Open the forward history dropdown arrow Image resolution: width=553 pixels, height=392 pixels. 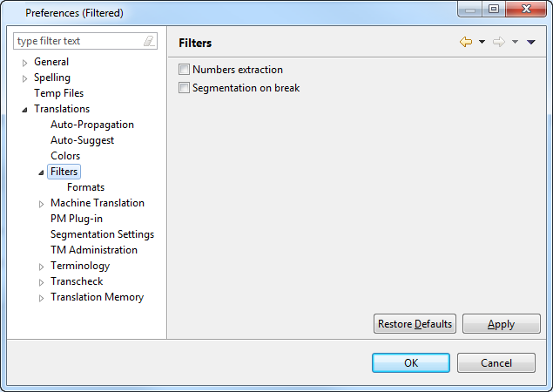pos(515,42)
